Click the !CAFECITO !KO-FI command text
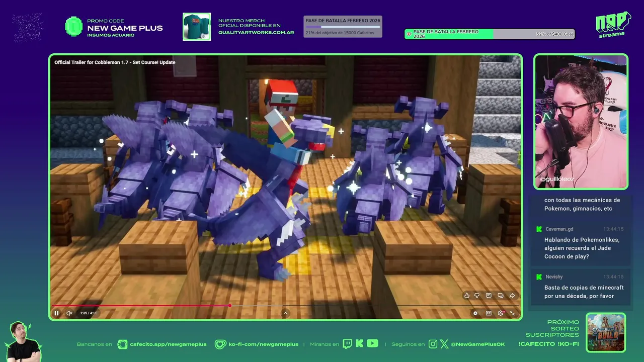 [548, 344]
